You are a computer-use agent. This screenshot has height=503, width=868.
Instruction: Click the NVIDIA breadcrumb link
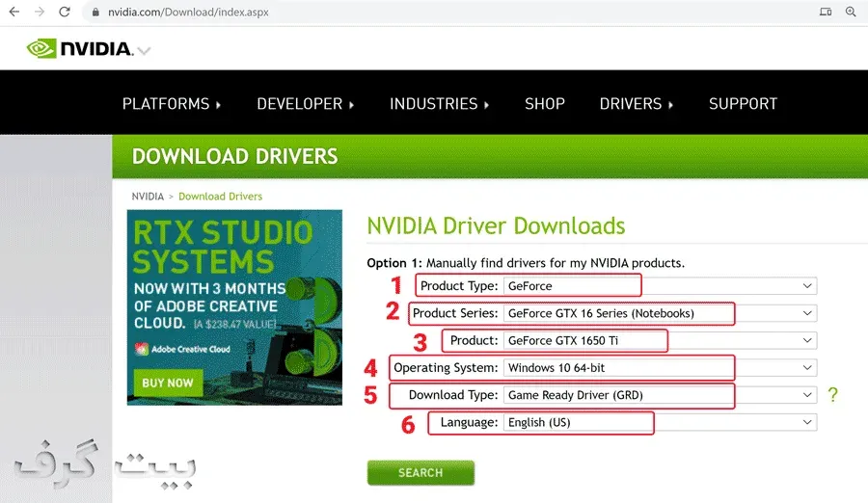[x=148, y=197]
